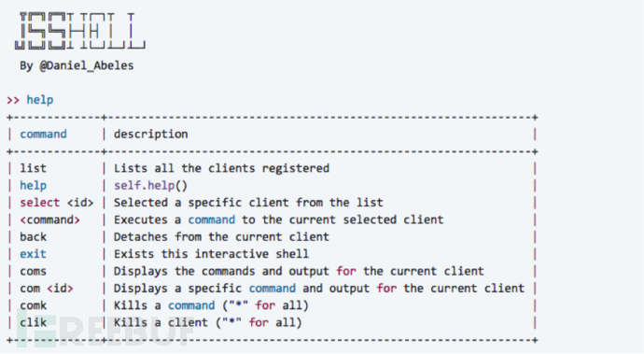The image size is (644, 354).
Task: Click the coms command entry
Action: pyautogui.click(x=33, y=272)
